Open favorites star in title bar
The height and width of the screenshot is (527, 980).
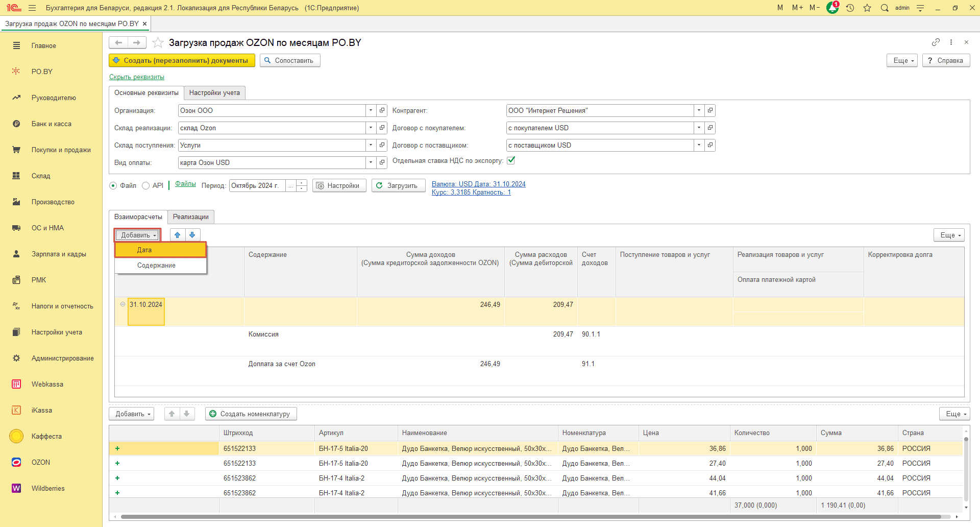point(867,8)
